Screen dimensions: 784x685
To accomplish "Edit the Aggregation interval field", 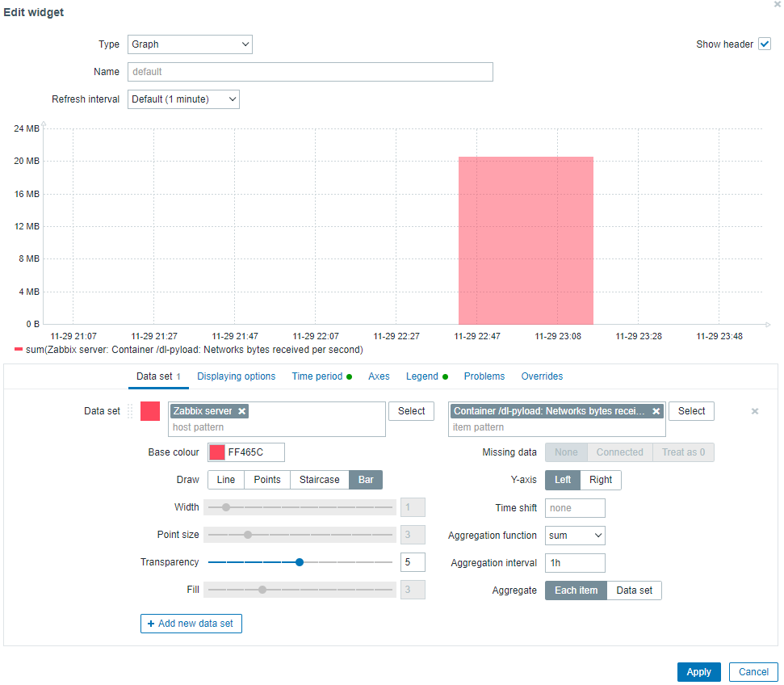I will 575,563.
